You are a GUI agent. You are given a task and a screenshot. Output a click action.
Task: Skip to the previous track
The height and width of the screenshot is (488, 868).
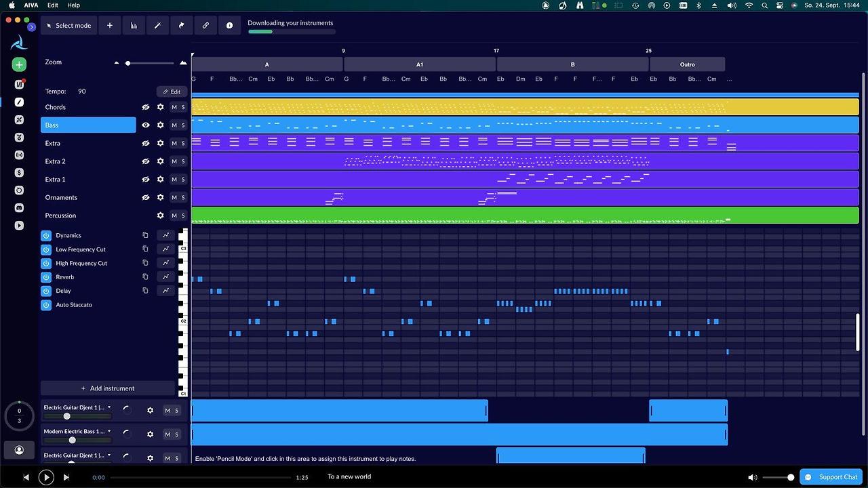coord(26,477)
